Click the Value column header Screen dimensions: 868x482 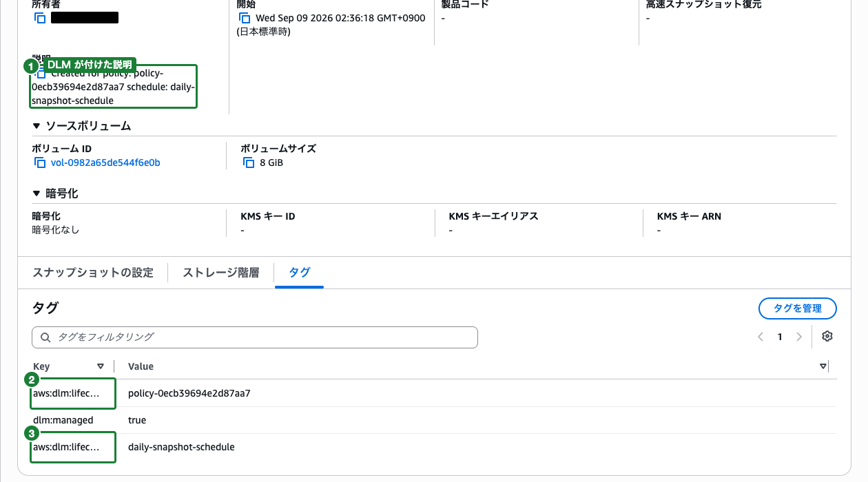coord(141,366)
